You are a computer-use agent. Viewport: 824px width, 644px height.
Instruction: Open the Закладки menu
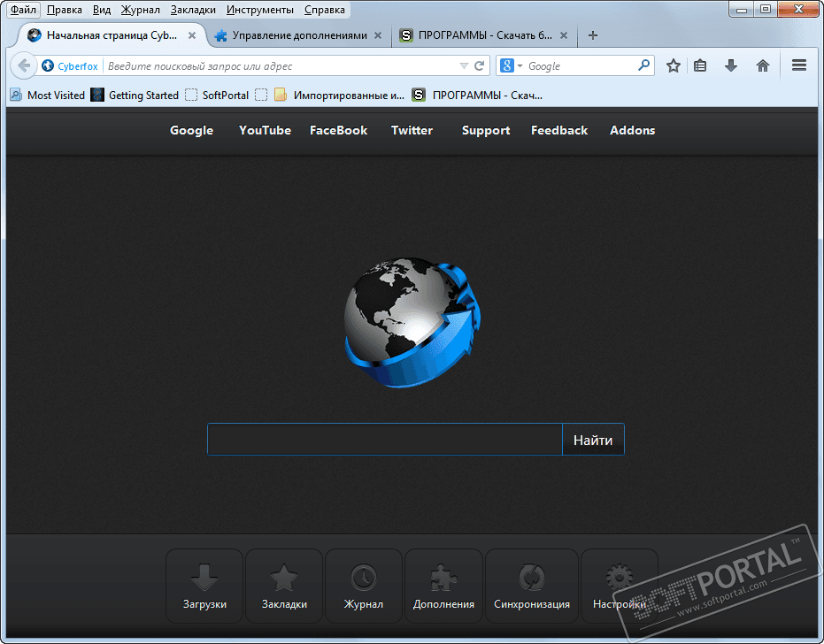click(x=193, y=10)
